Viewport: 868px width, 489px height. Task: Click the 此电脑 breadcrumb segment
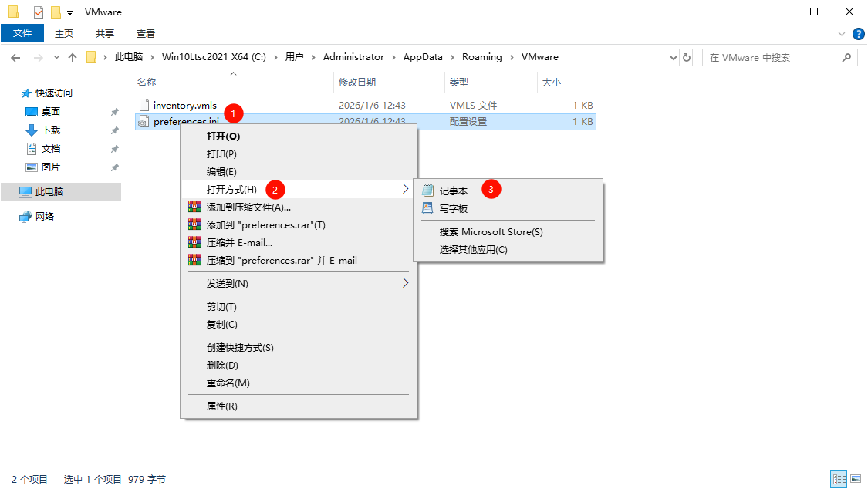(128, 57)
